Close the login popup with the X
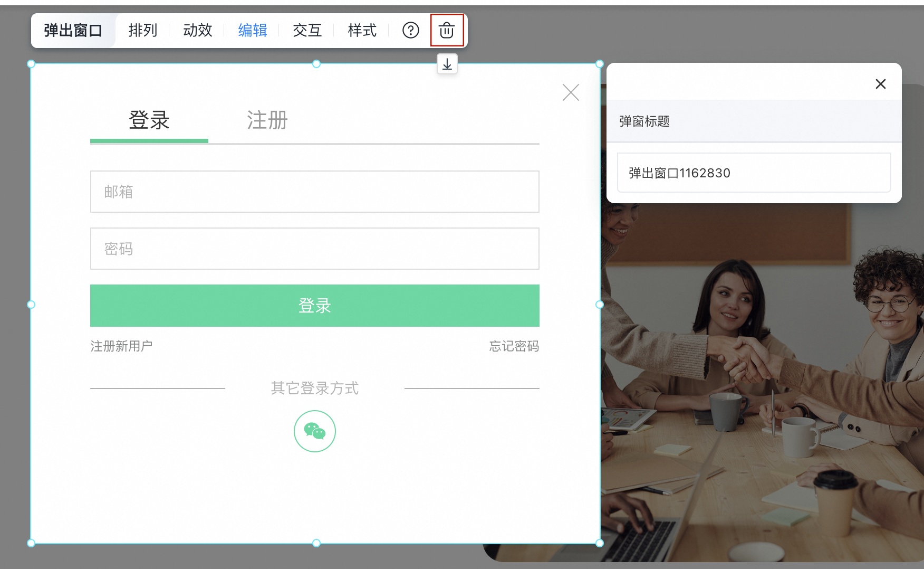This screenshot has width=924, height=569. (571, 92)
